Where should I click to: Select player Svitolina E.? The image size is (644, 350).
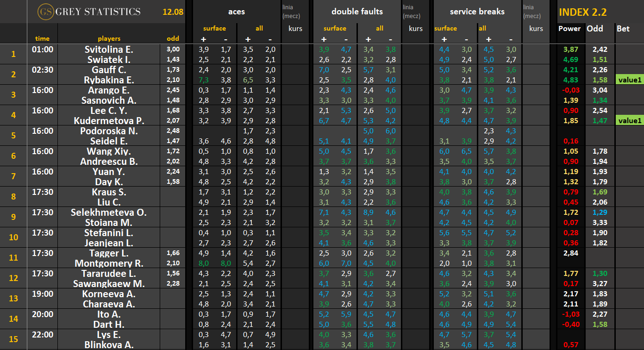click(x=109, y=49)
